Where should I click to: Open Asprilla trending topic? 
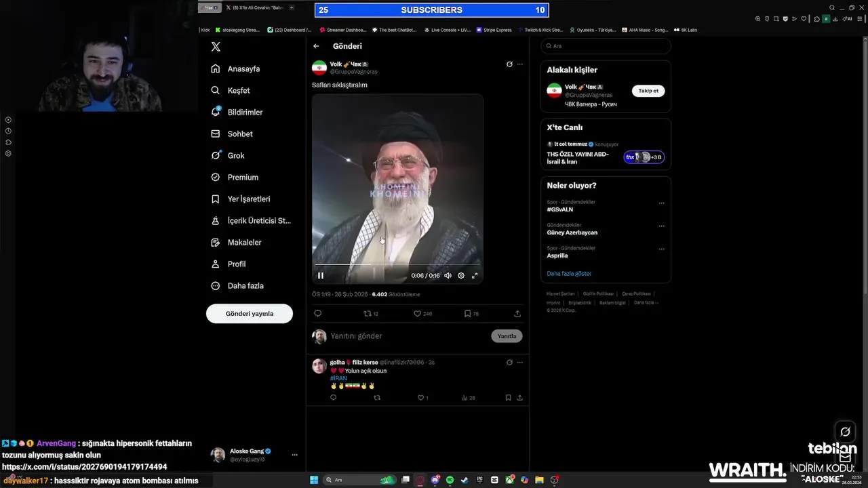pos(557,256)
